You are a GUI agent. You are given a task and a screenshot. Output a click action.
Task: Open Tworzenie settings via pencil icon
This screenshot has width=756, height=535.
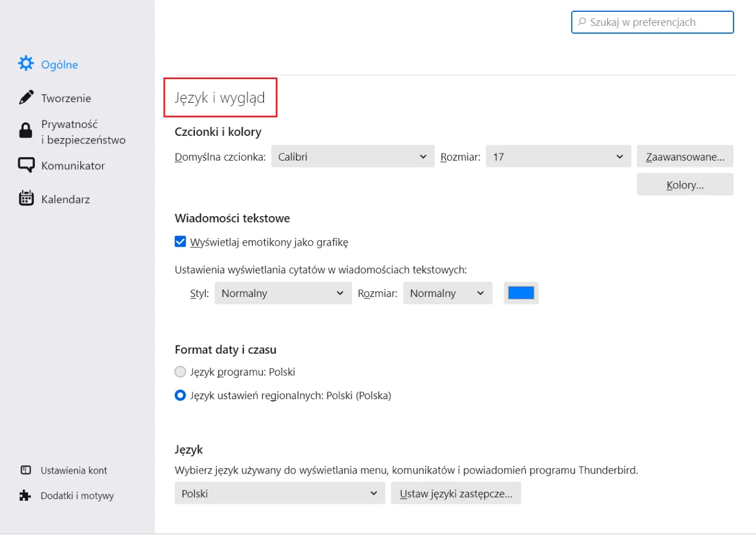pyautogui.click(x=26, y=97)
